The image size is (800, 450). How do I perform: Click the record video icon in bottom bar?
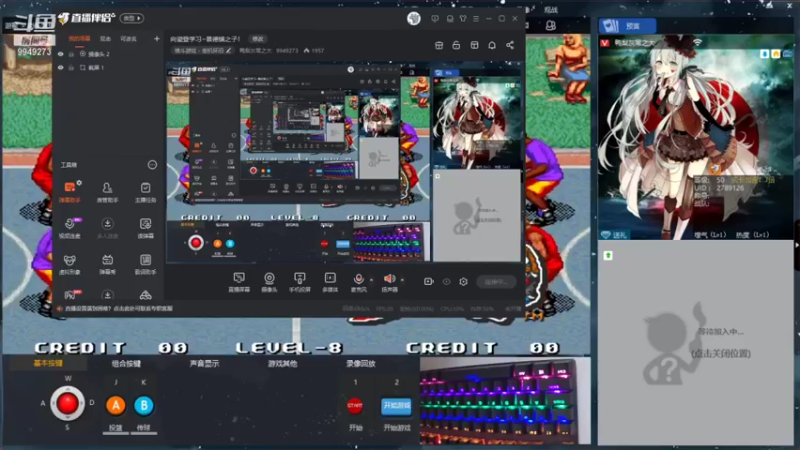point(429,282)
